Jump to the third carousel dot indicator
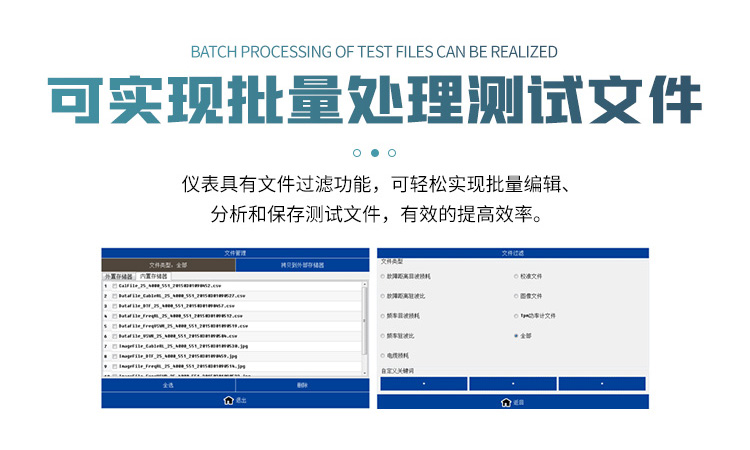750x450 pixels. pos(392,153)
